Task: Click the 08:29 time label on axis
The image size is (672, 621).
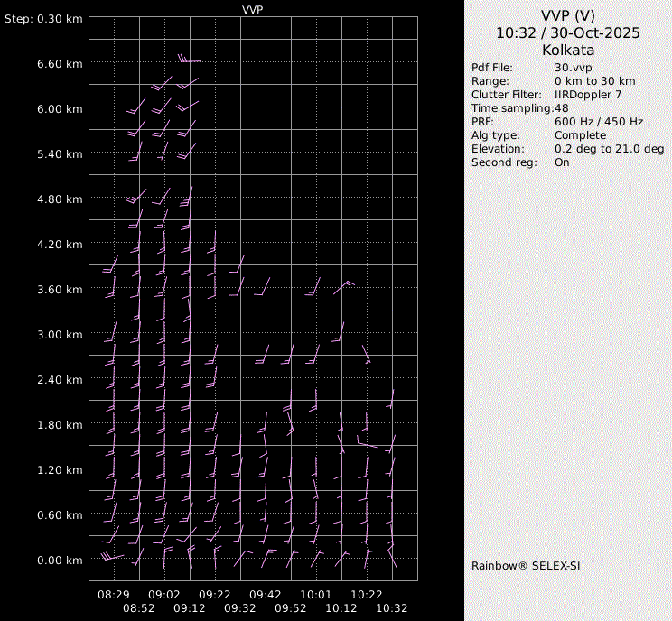Action: (114, 595)
